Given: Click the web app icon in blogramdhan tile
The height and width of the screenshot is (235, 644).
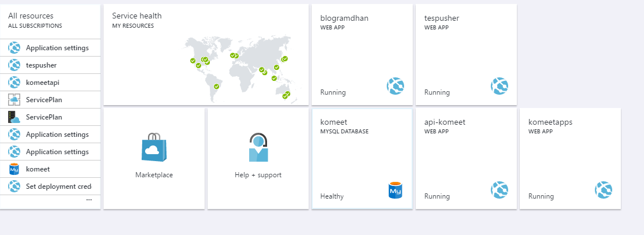Looking at the screenshot, I should [x=395, y=86].
